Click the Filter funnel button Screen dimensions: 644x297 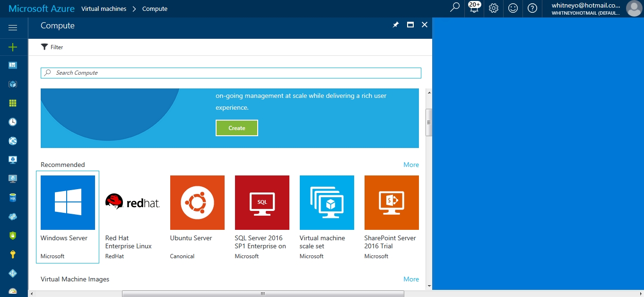[52, 47]
